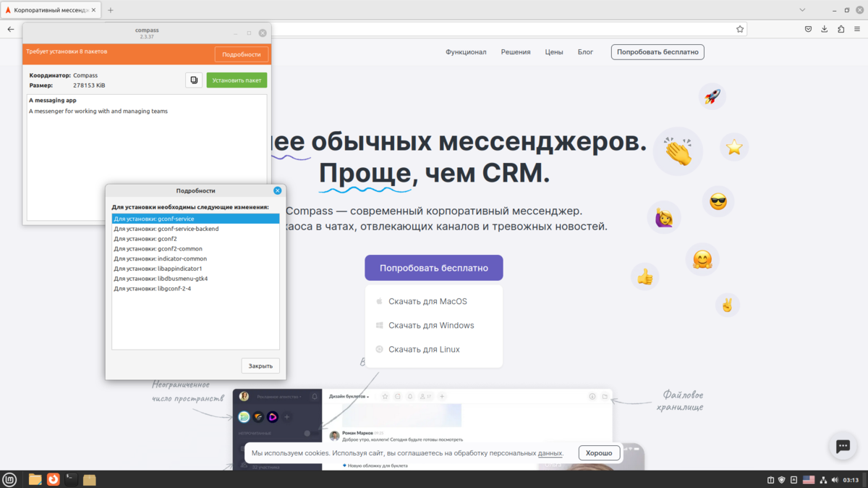The image size is (868, 488).
Task: Open the Firefox extensions puzzle icon
Action: pos(841,29)
